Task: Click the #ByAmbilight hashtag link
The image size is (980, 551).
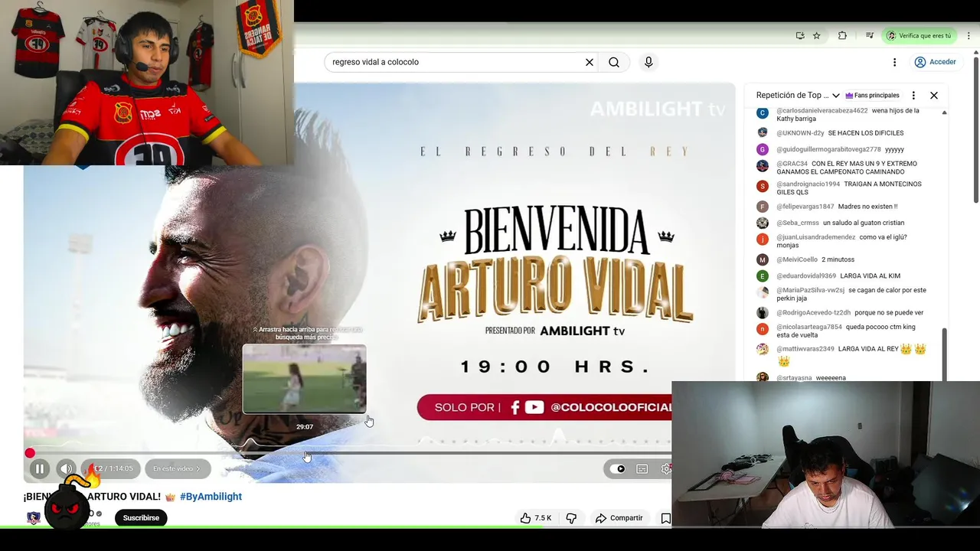Action: (211, 497)
